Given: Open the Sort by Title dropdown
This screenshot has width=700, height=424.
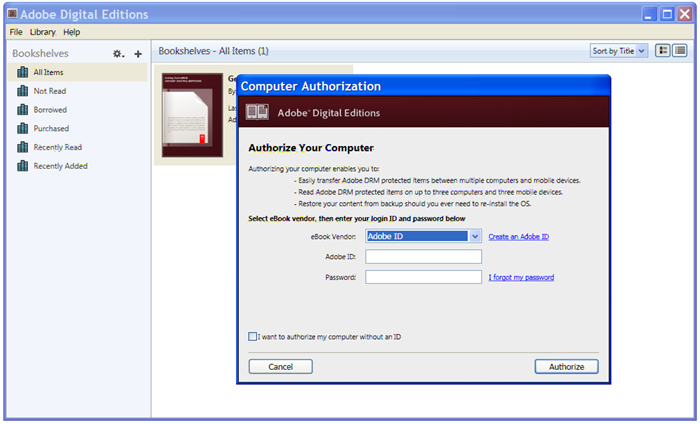Looking at the screenshot, I should [619, 50].
